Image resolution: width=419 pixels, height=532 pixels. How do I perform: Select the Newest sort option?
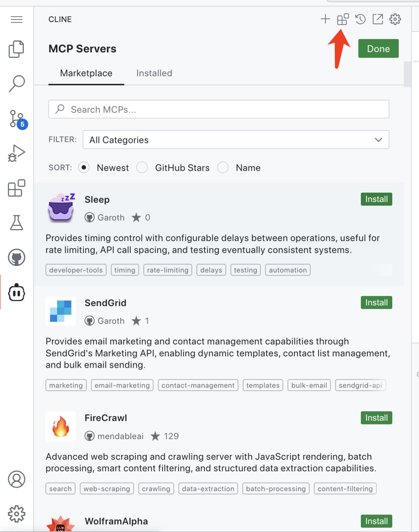coord(84,168)
